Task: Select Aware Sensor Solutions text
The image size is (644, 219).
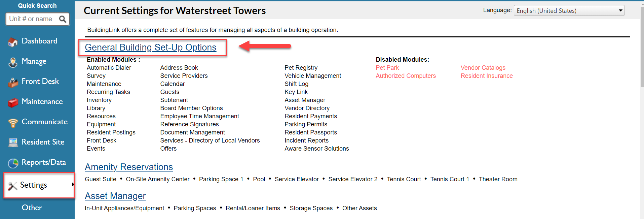Action: coord(317,149)
